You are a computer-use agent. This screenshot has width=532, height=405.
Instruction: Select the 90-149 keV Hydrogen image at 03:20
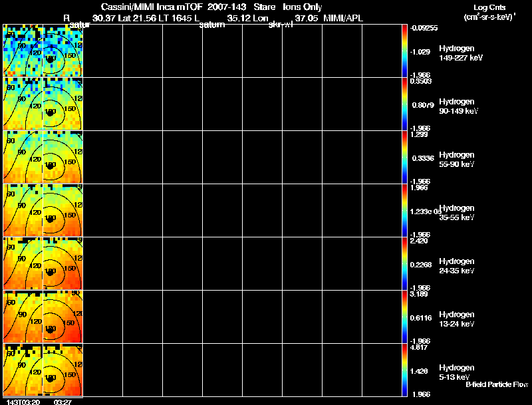[x=23, y=104]
